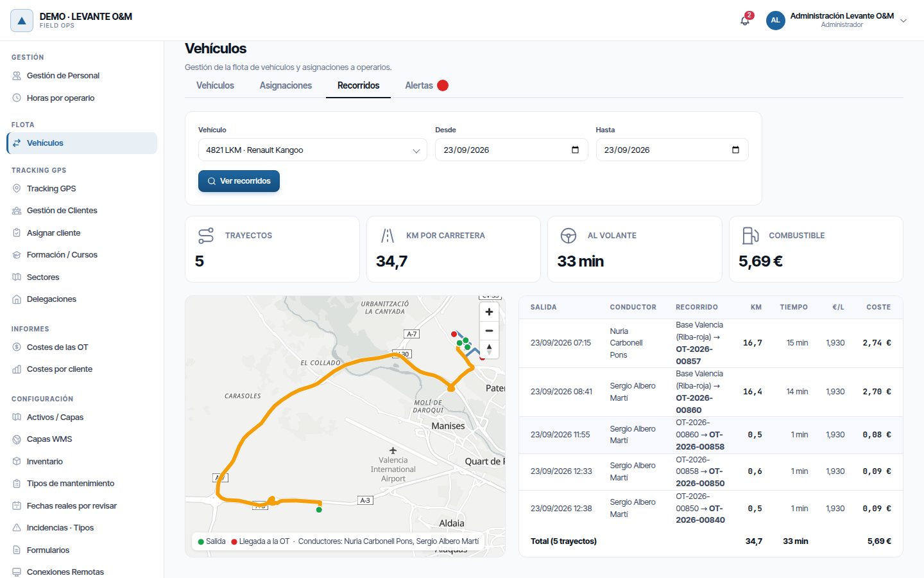This screenshot has width=924, height=578.
Task: Click the Costes por cliente chart icon
Action: coord(17,369)
